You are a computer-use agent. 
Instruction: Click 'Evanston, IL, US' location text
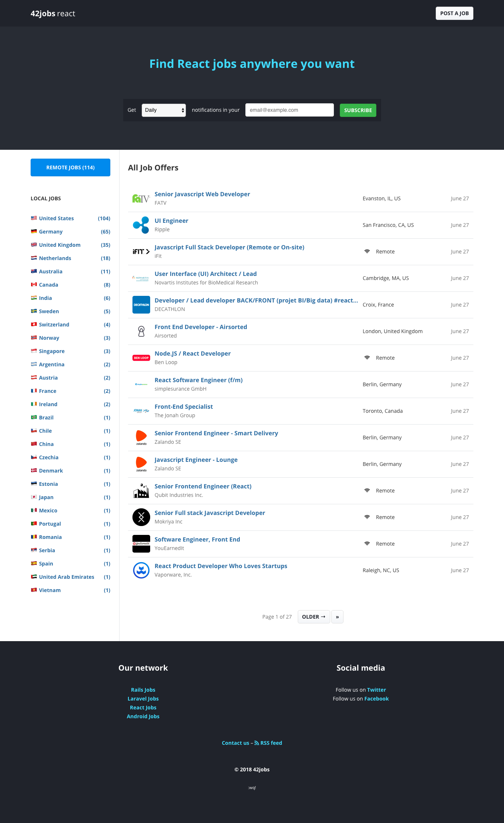click(382, 198)
